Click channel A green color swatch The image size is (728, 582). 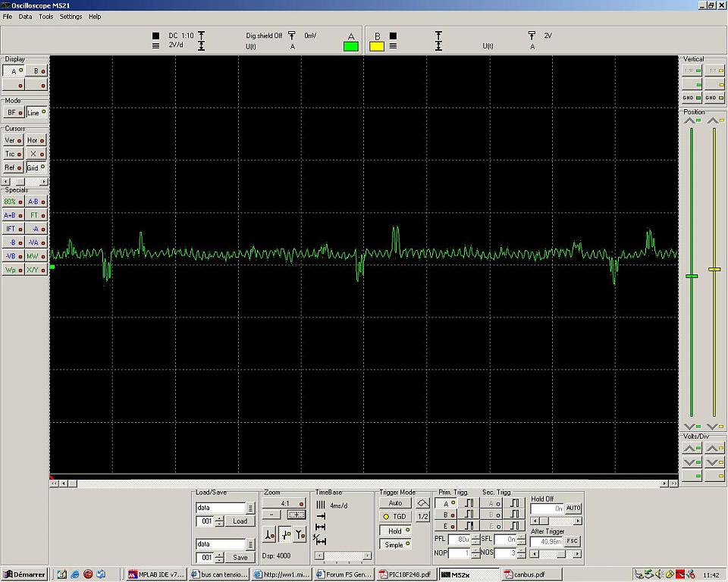tap(351, 46)
